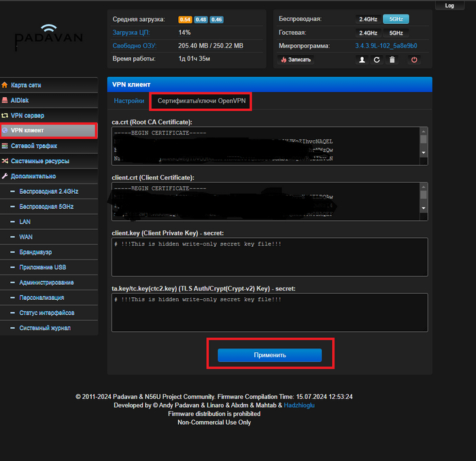Viewport: 476px width, 461px height.
Task: Click the AiDisk disk icon
Action: (x=5, y=101)
